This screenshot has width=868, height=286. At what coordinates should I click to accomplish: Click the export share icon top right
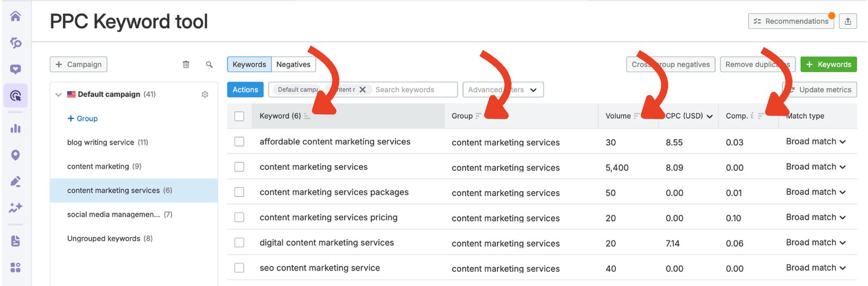pyautogui.click(x=848, y=21)
